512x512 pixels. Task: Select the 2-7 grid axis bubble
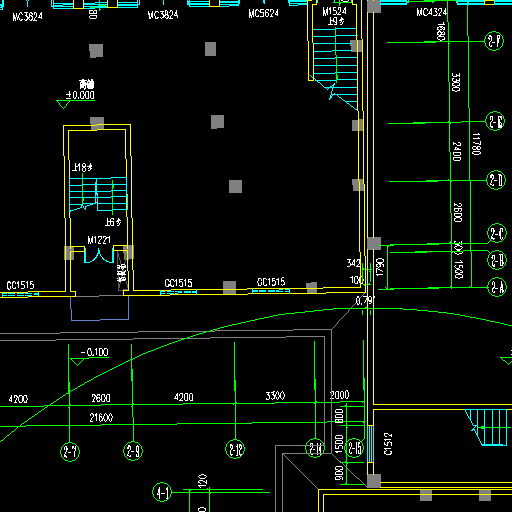tap(70, 452)
